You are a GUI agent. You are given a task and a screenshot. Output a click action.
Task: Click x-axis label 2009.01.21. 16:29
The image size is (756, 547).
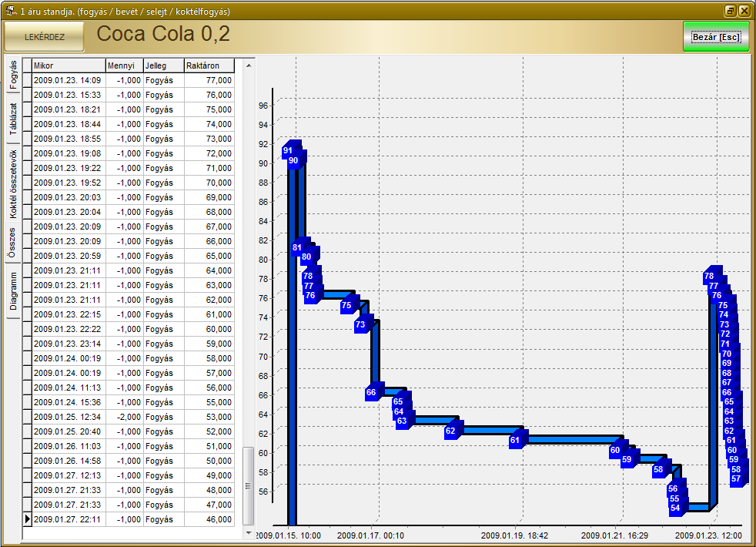coord(615,535)
